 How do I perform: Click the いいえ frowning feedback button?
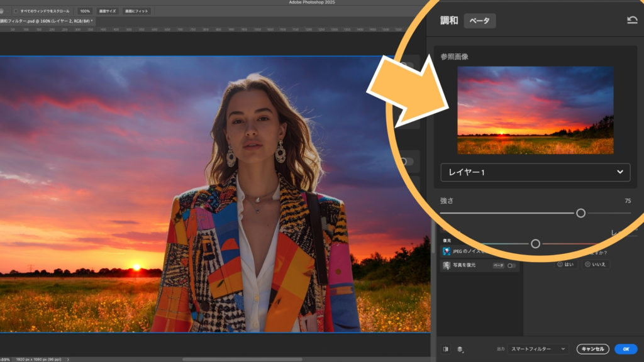pyautogui.click(x=595, y=265)
